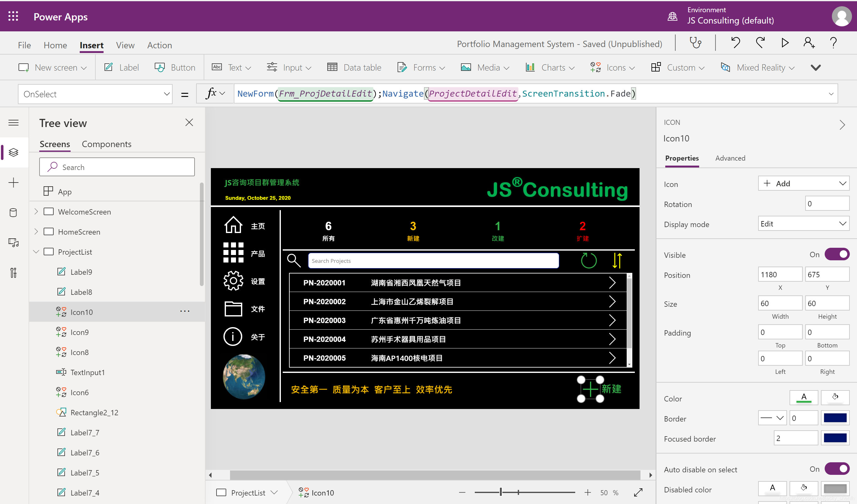Open the Insert plus icon in left rail
Screen dimensions: 857x504
pos(13,183)
